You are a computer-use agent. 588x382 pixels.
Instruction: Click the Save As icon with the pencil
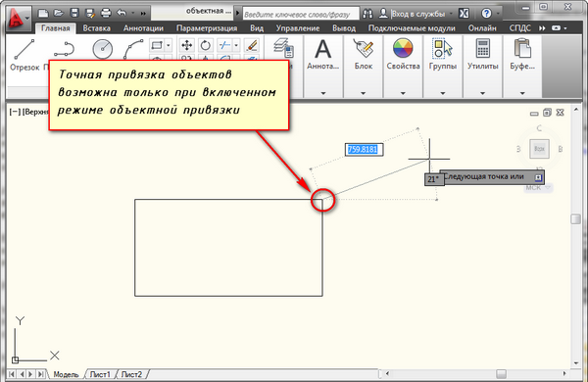(90, 14)
